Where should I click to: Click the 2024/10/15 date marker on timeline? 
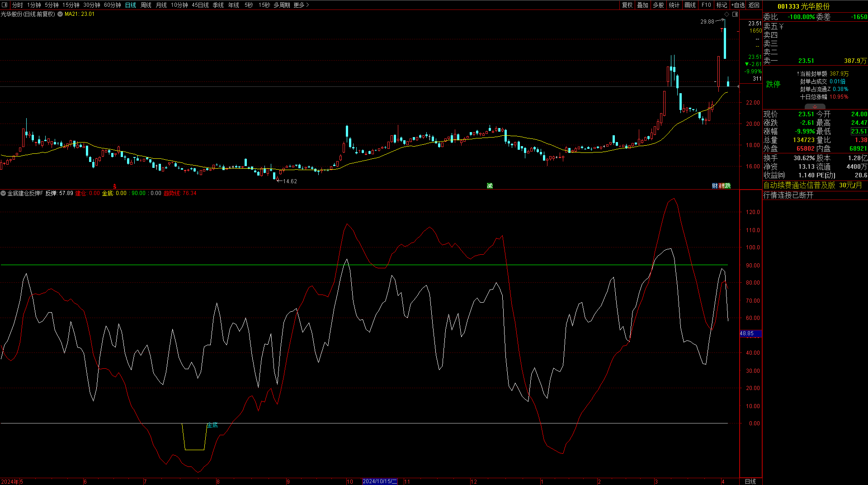click(380, 481)
